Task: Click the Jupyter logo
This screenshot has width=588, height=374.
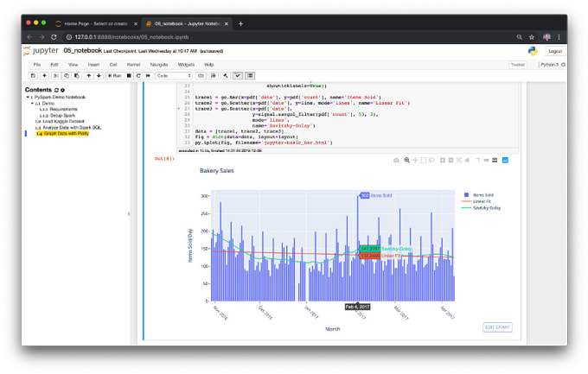Action: [x=41, y=51]
